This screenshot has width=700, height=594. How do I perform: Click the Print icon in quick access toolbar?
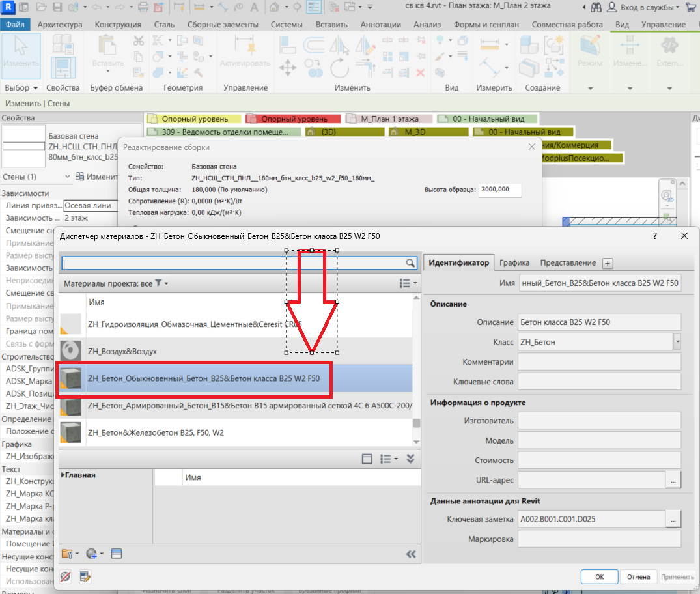tap(143, 7)
